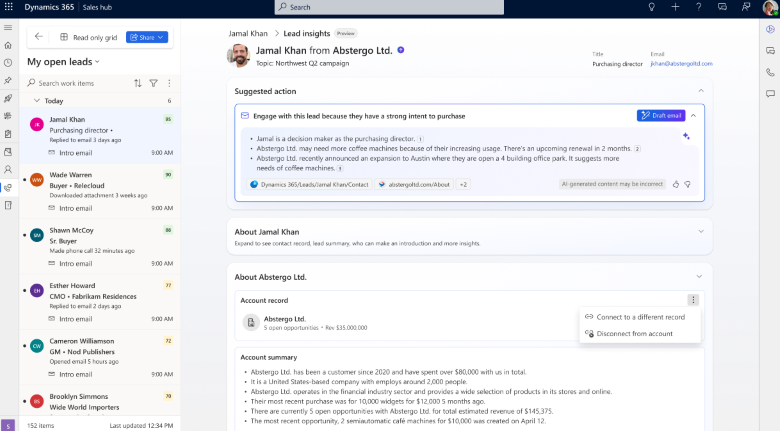Open the user profile avatar
Viewport: 780px width, 431px height.
(770, 7)
